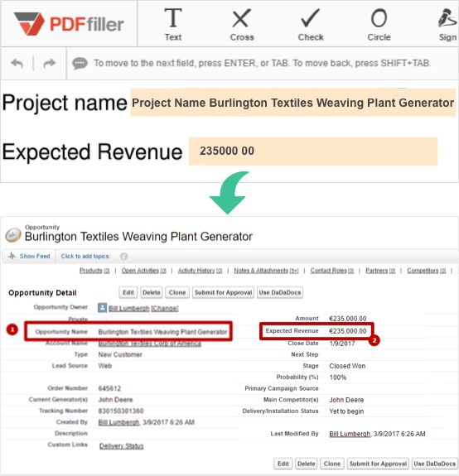
Task: Click the Amount €235,000.00 value
Action: point(348,319)
